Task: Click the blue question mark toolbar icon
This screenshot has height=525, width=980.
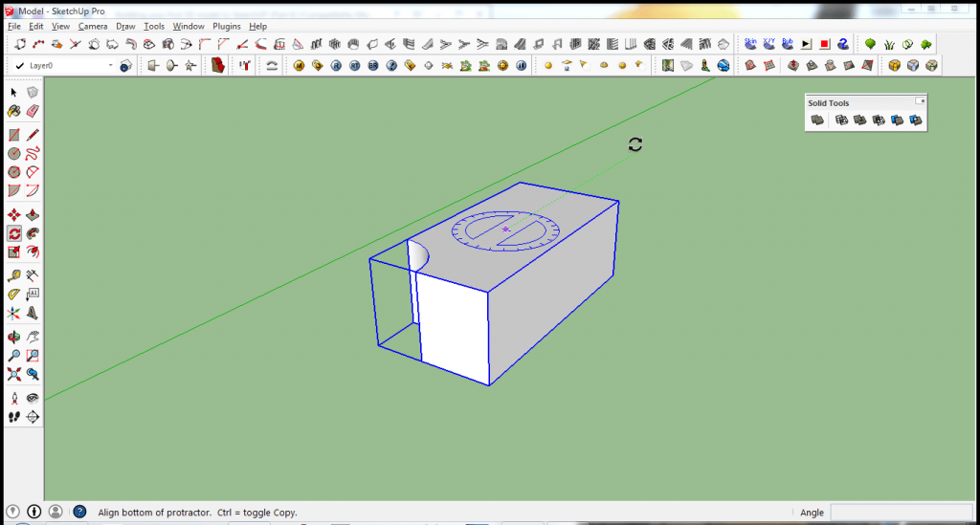Action: (x=843, y=44)
